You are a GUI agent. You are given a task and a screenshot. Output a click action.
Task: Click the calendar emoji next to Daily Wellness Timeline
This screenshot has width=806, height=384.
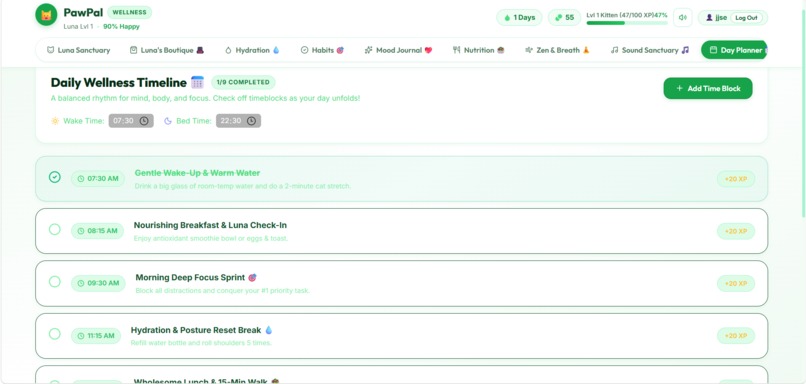tap(197, 82)
